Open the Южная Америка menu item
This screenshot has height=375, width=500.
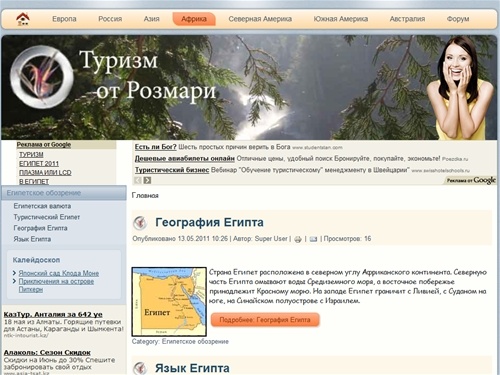(x=341, y=19)
